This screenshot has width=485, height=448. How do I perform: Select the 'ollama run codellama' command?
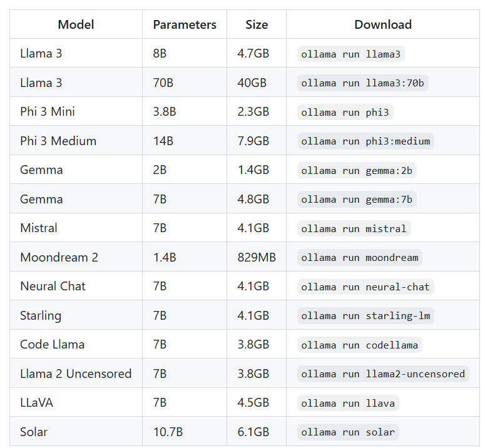point(359,345)
